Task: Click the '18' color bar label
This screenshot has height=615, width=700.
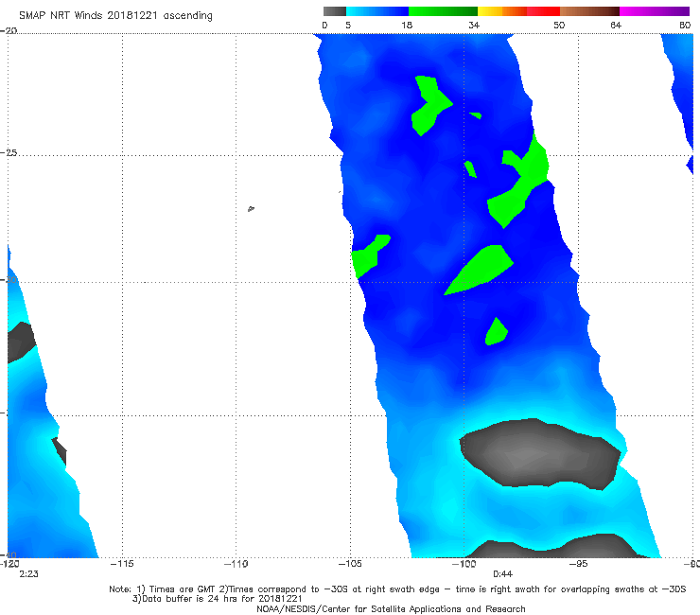Action: click(407, 26)
